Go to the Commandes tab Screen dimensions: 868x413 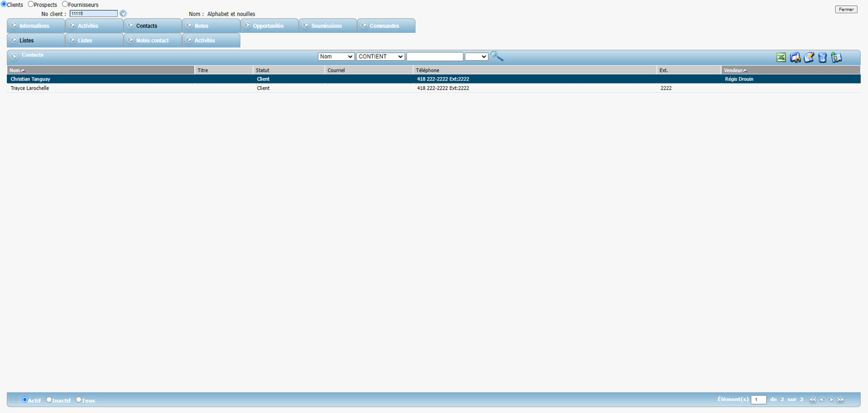(387, 25)
